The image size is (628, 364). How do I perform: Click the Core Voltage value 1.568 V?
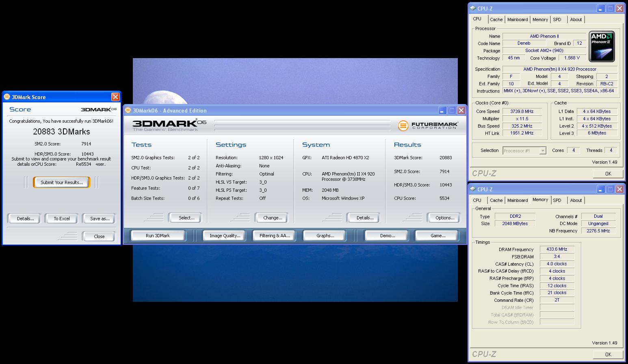point(572,58)
